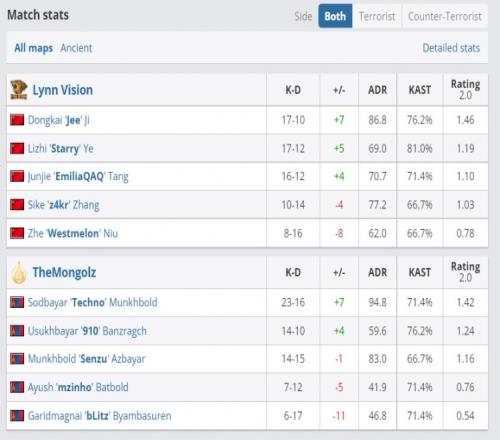Open Usukhbayar '910' Banzragch player profile

tap(87, 331)
